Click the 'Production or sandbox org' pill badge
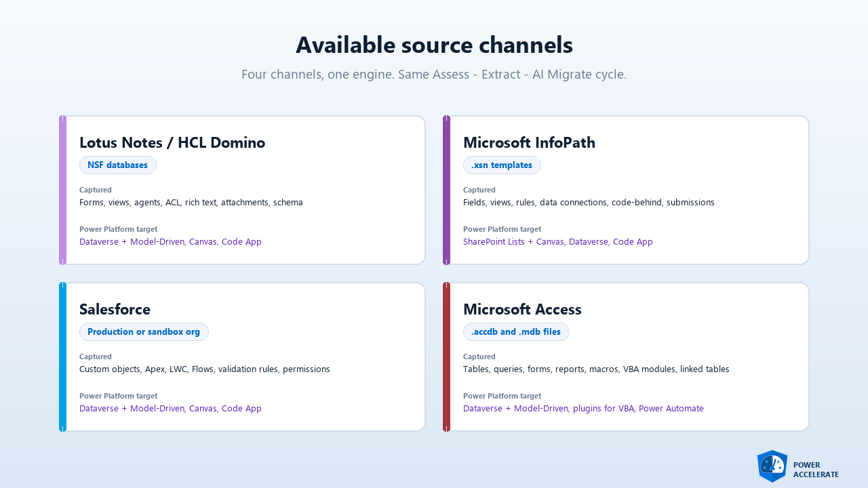This screenshot has height=488, width=868. point(144,331)
